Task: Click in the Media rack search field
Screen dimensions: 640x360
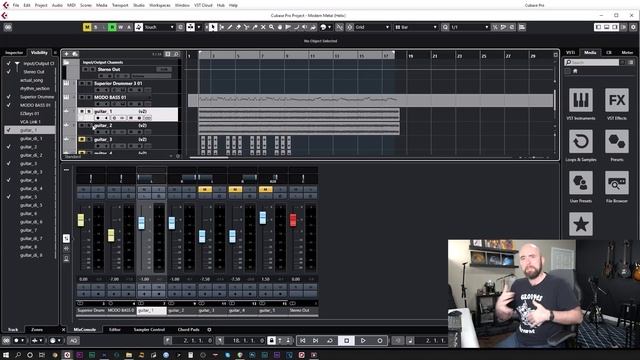Action: coord(592,62)
